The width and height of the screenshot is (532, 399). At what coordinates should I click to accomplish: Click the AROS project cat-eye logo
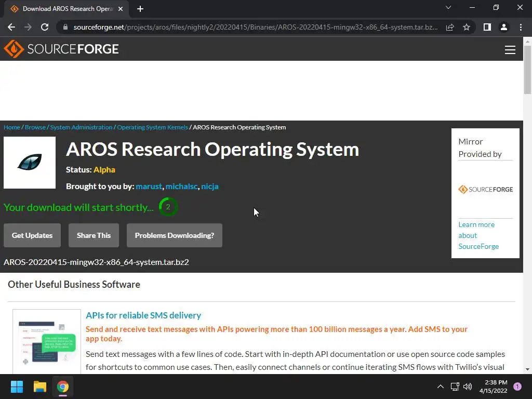click(x=30, y=163)
